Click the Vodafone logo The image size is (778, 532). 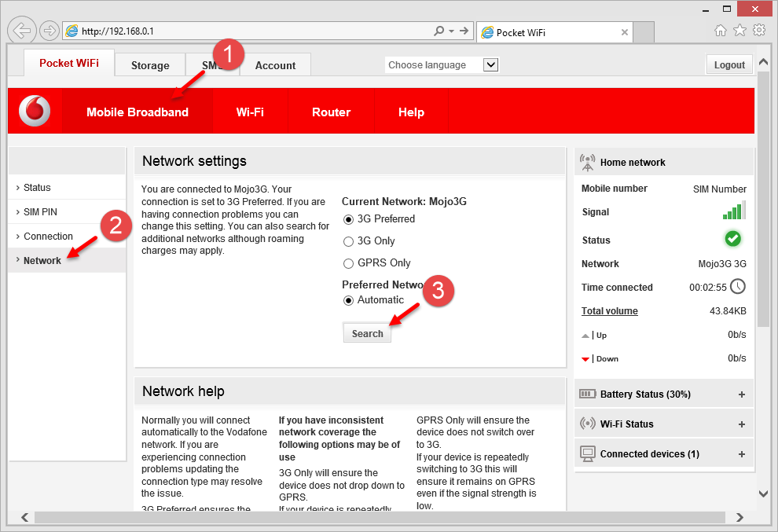(35, 111)
